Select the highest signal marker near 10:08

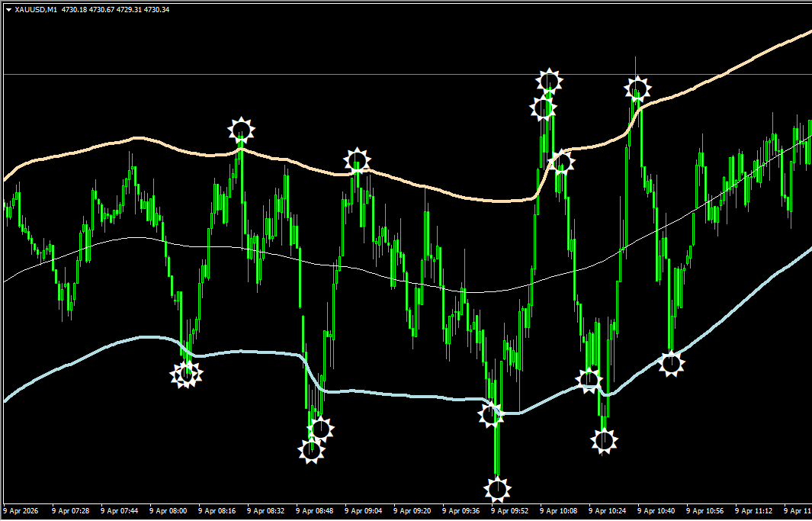549,80
